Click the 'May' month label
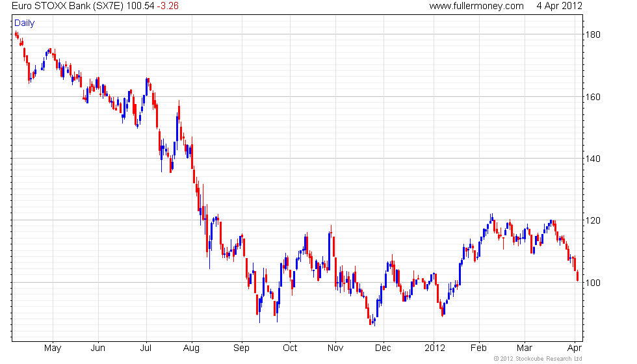Viewport: 637px width, 364px height. tap(53, 348)
